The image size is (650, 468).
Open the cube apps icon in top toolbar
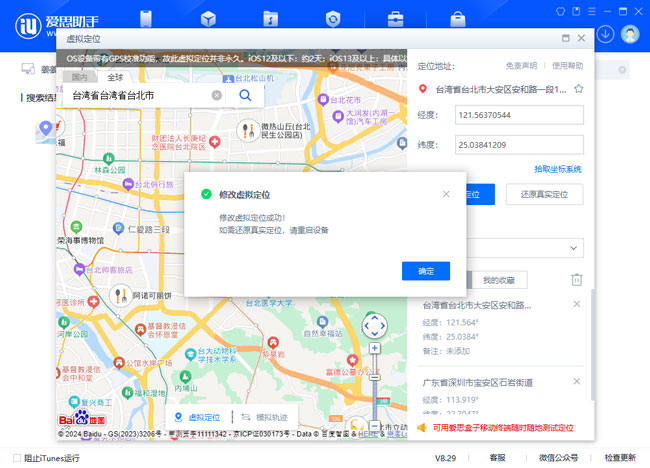[208, 19]
